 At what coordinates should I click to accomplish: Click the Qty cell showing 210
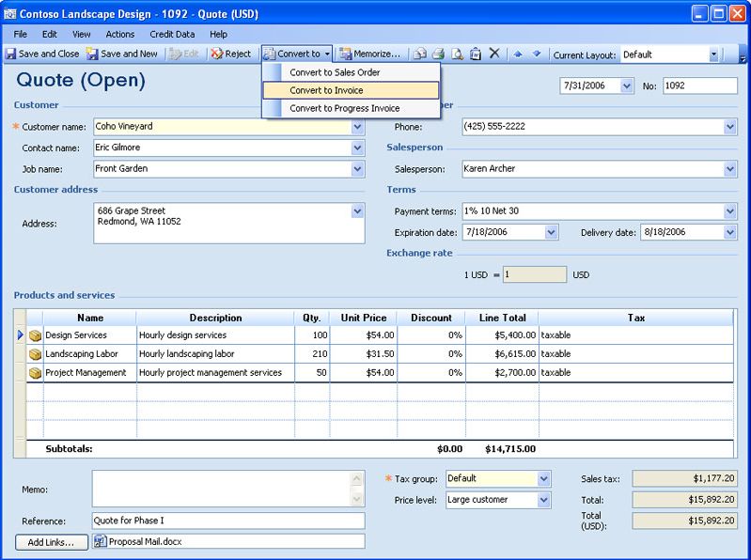click(312, 354)
